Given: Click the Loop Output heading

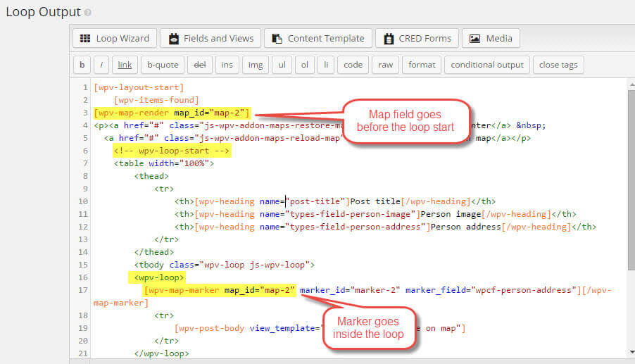Looking at the screenshot, I should click(44, 12).
